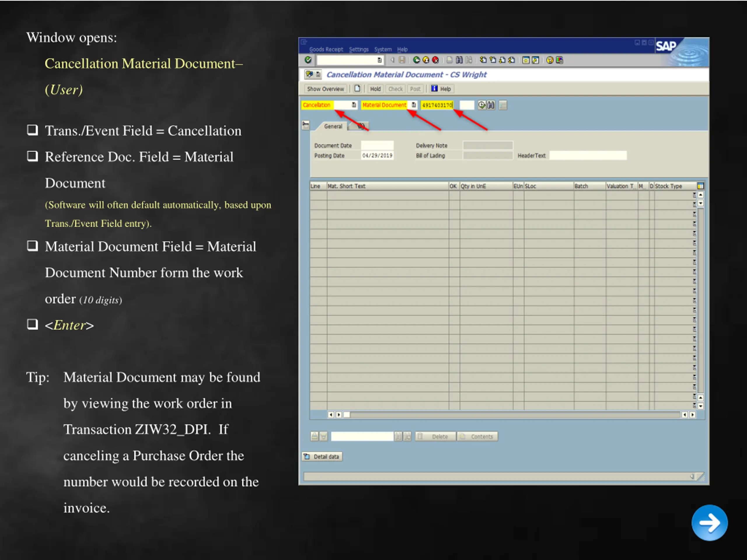The height and width of the screenshot is (560, 747).
Task: Click the Next Page icon
Action: pos(502,60)
